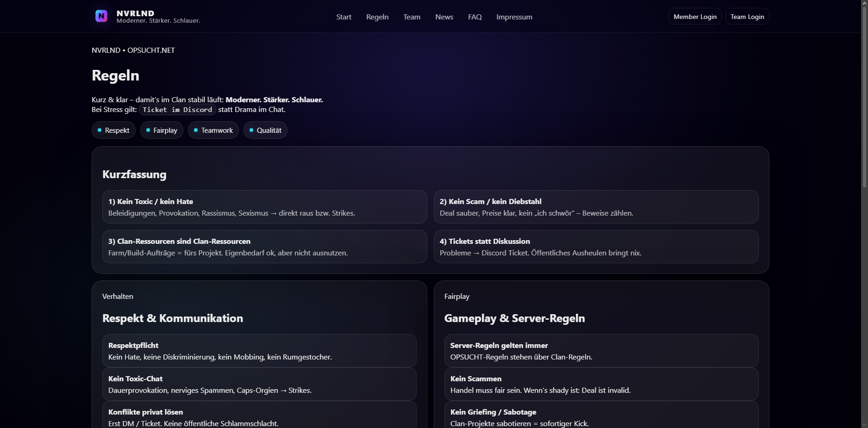Click the Respektpflicht rule card
The height and width of the screenshot is (428, 868).
tap(259, 351)
